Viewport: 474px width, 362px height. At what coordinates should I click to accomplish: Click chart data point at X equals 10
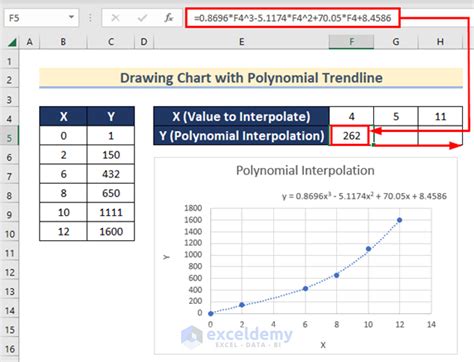(368, 249)
